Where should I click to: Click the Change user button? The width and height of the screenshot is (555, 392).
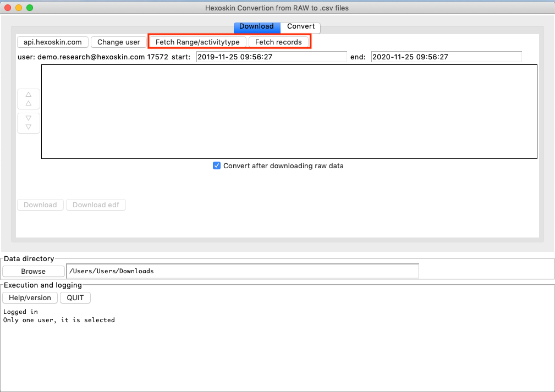(x=119, y=42)
